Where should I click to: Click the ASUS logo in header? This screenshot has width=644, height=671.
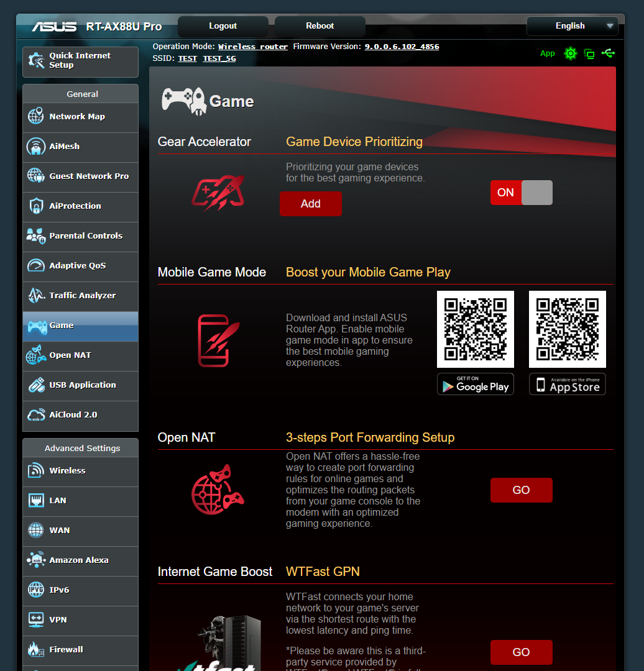point(54,27)
